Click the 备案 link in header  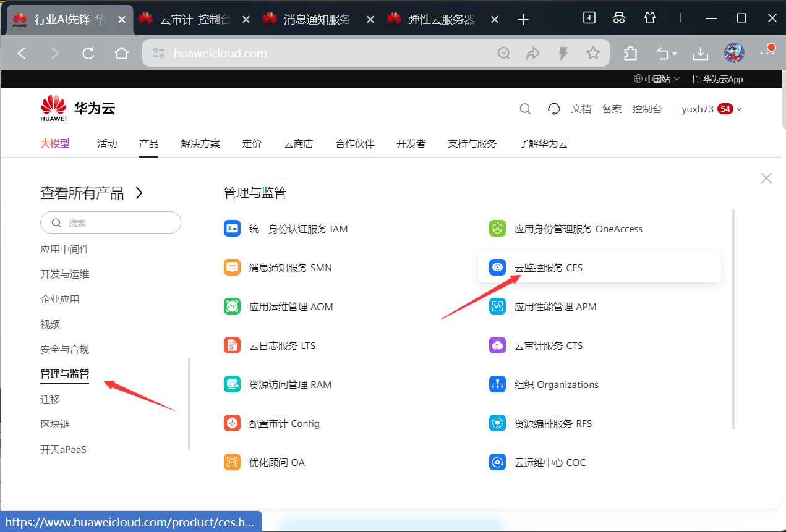[x=612, y=109]
